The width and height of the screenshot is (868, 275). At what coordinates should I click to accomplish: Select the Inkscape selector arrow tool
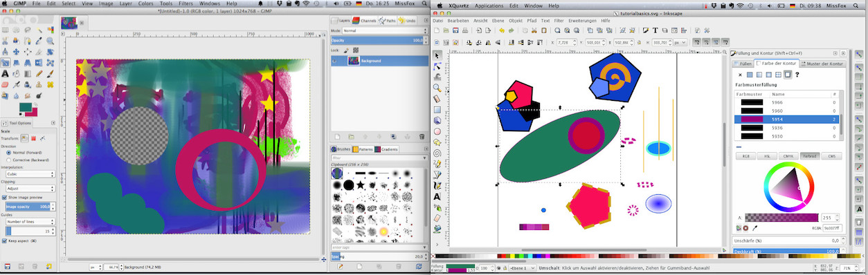tap(437, 55)
